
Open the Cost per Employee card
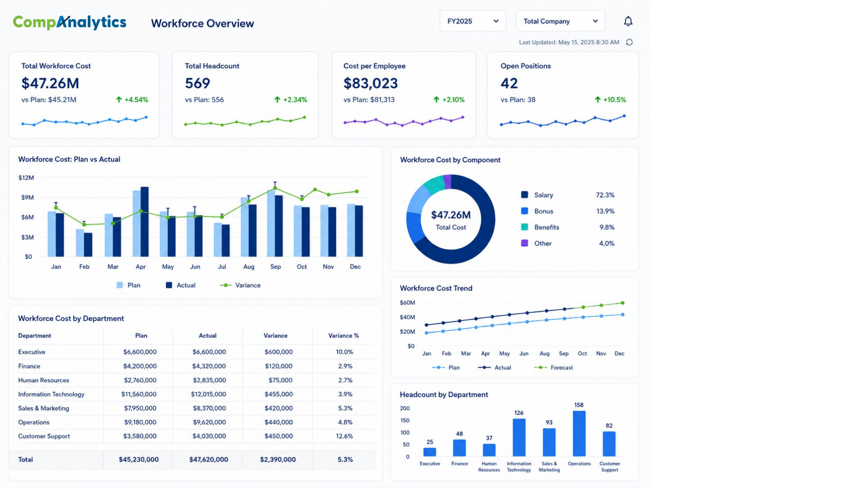coord(404,95)
